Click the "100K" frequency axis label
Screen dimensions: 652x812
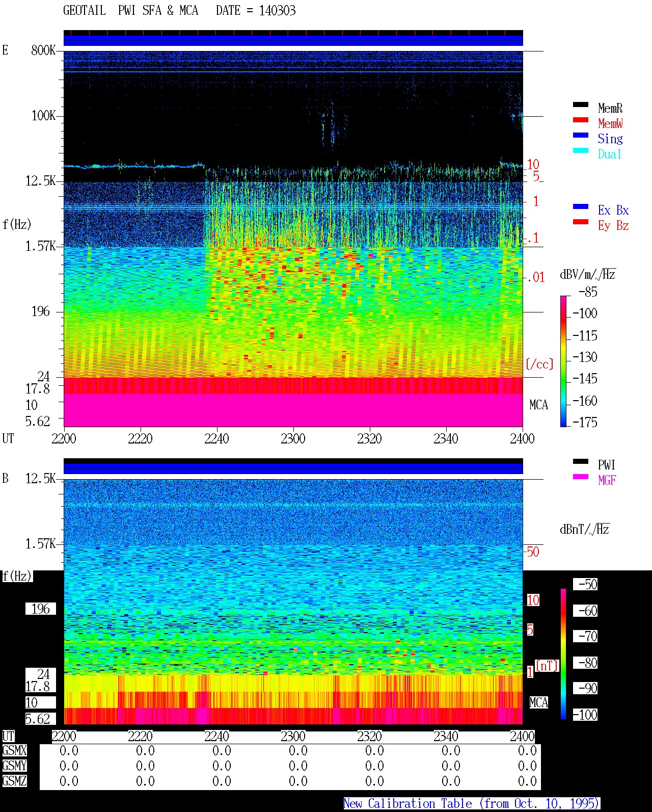(x=43, y=115)
